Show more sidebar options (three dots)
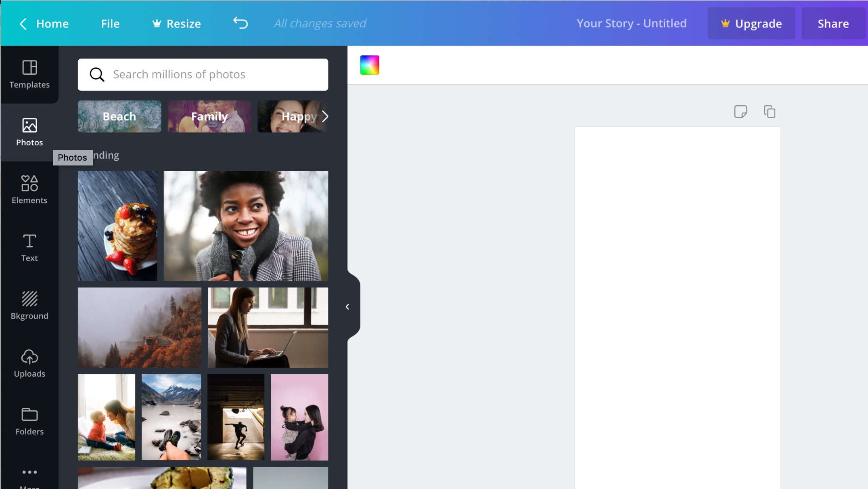868x489 pixels. click(x=29, y=472)
